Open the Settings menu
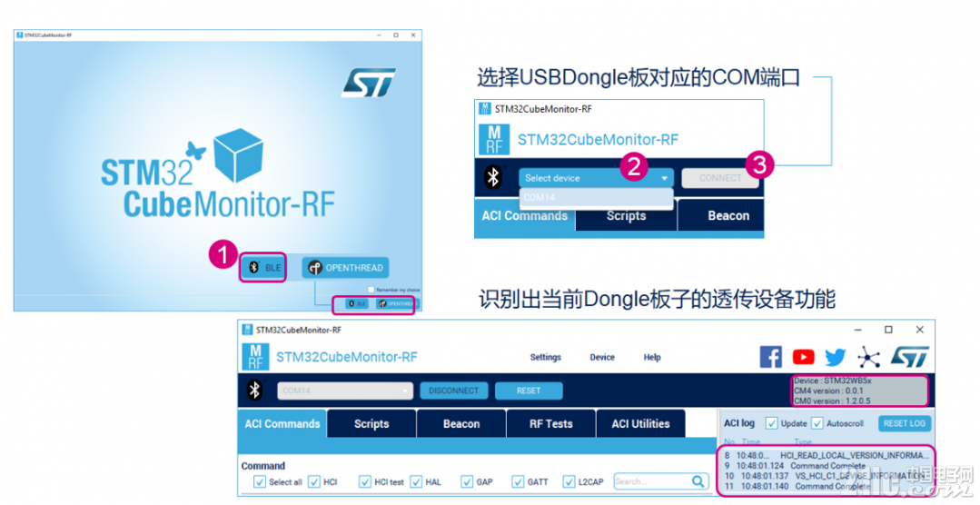The width and height of the screenshot is (980, 505). pos(546,358)
